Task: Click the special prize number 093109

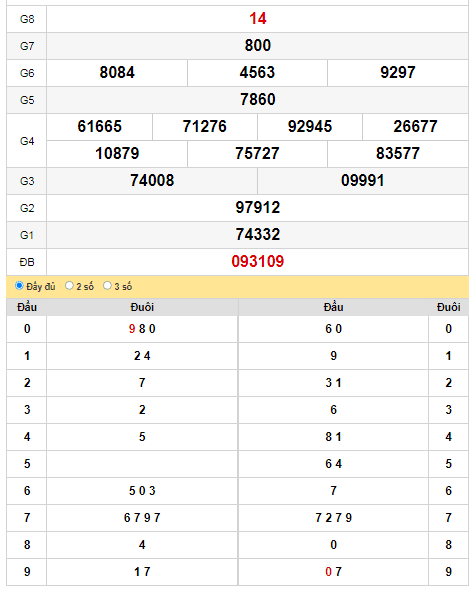Action: [x=257, y=262]
